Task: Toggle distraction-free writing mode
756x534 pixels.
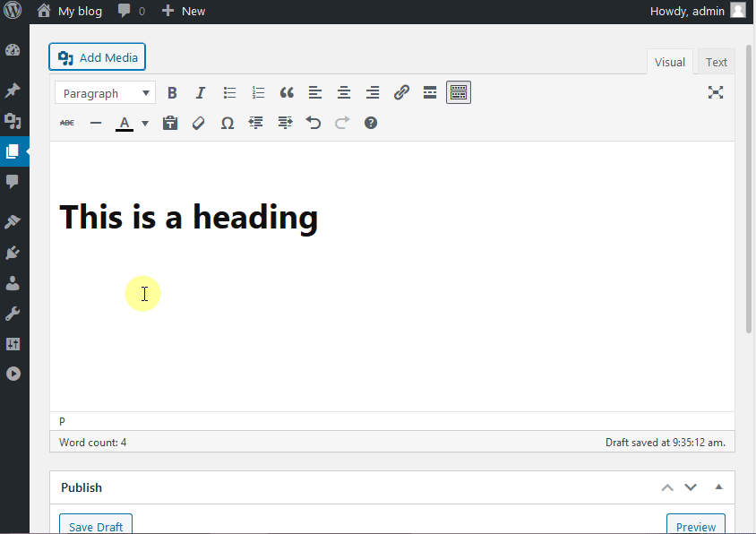Action: (x=716, y=92)
